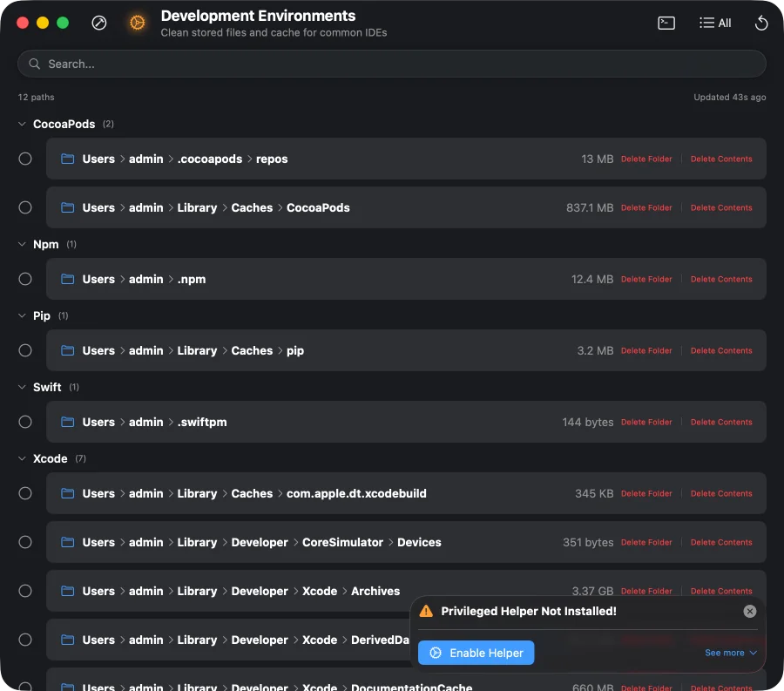The image size is (784, 691).
Task: Click the 'CoreSimulator' path segment
Action: click(342, 542)
